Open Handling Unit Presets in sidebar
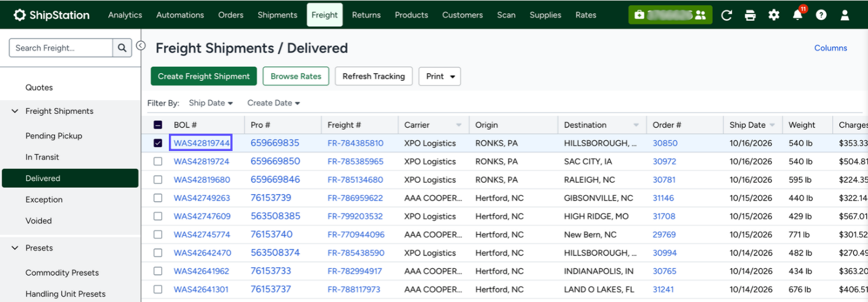Image resolution: width=868 pixels, height=302 pixels. pyautogui.click(x=66, y=294)
